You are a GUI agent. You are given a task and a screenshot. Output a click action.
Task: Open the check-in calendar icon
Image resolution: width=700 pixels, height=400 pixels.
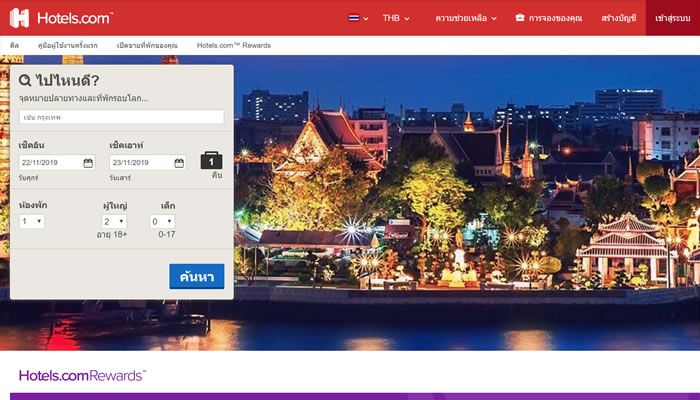[x=88, y=163]
